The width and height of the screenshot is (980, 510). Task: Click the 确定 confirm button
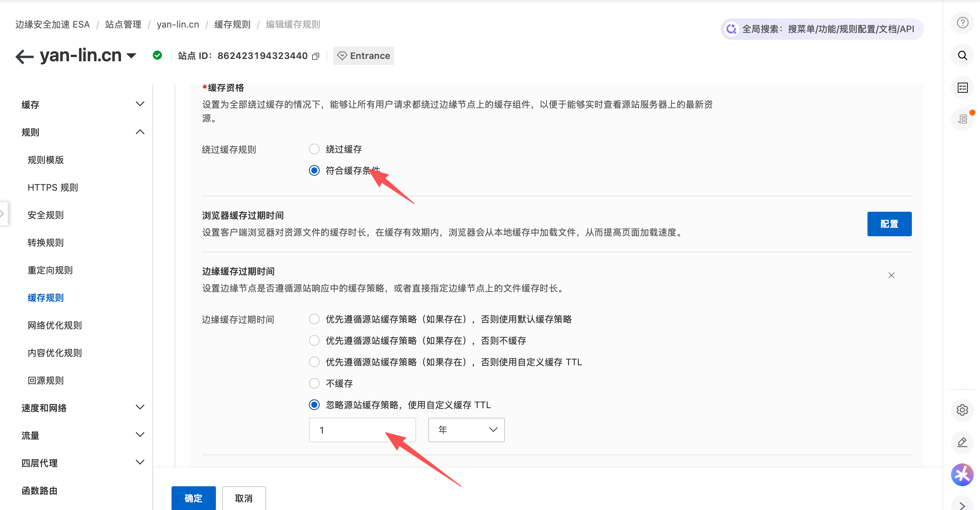(193, 498)
